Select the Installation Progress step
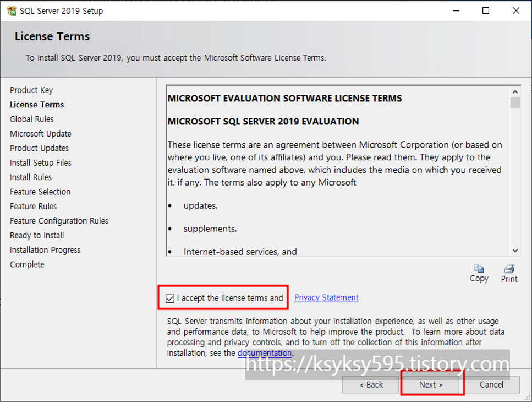Screen dimensions: 532x402 [x=45, y=250]
